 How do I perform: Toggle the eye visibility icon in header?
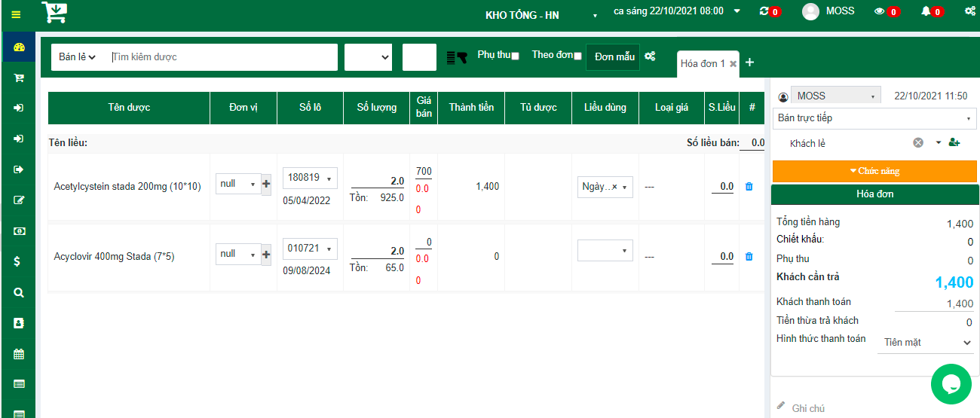click(x=879, y=11)
